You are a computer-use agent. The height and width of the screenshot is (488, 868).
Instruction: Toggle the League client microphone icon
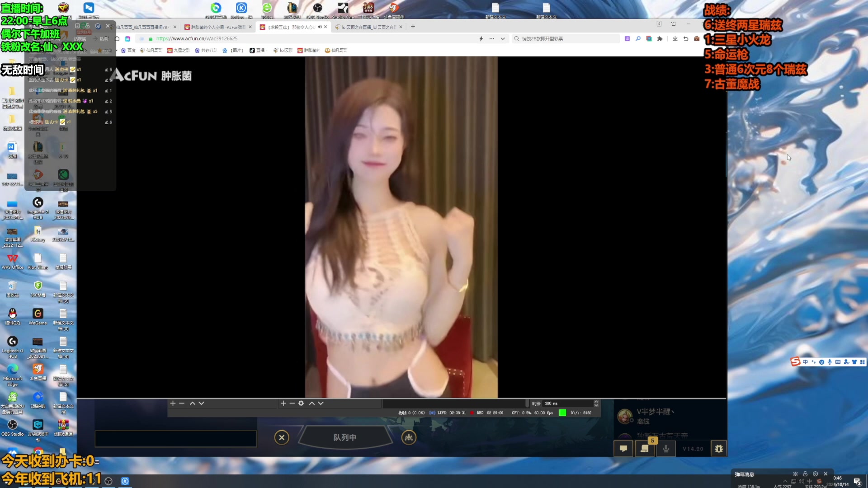coord(666,449)
